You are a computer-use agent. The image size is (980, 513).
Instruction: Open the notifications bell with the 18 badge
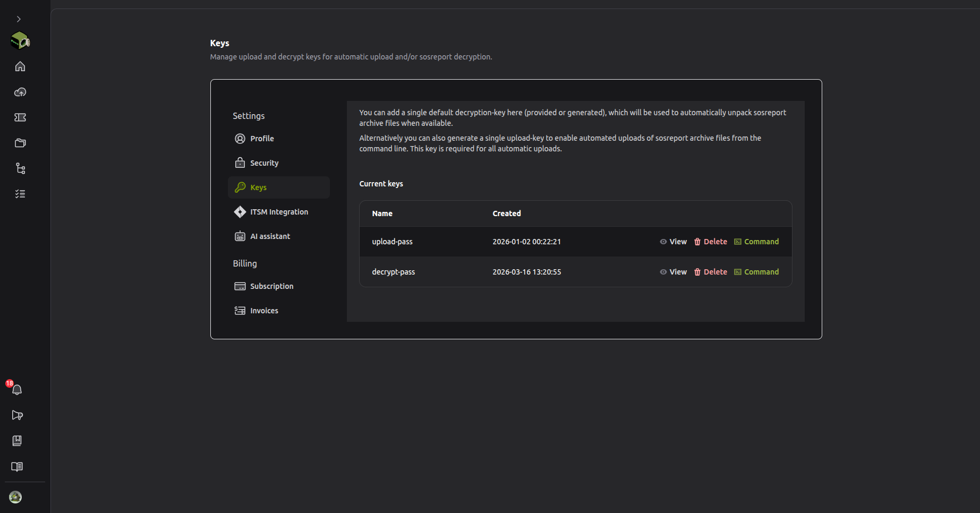(x=16, y=389)
